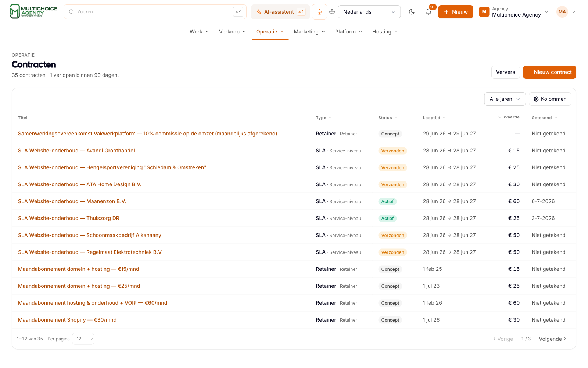Viewport: 588px width, 368px height.
Task: Create a Nieuw contract
Action: pyautogui.click(x=549, y=72)
